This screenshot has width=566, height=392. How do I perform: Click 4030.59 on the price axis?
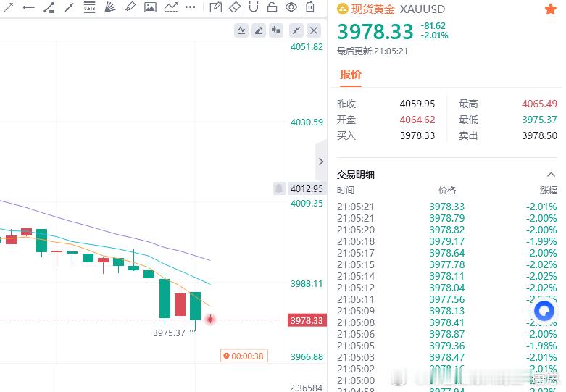[x=307, y=122]
